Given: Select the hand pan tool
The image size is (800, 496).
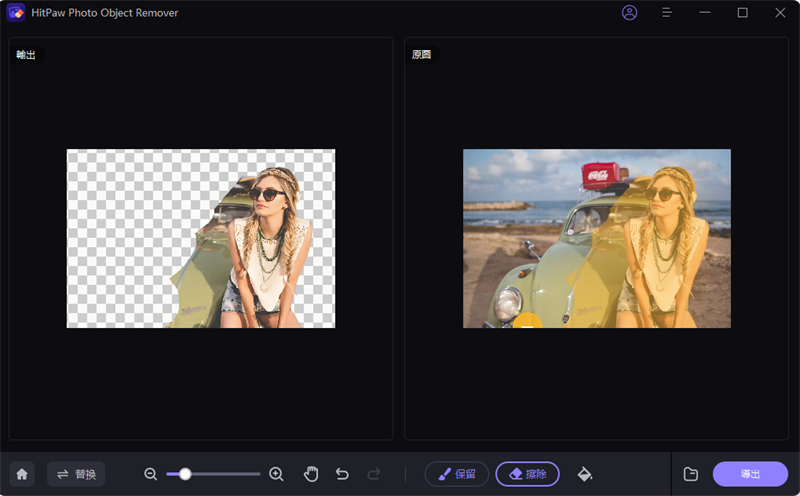Looking at the screenshot, I should [x=311, y=474].
